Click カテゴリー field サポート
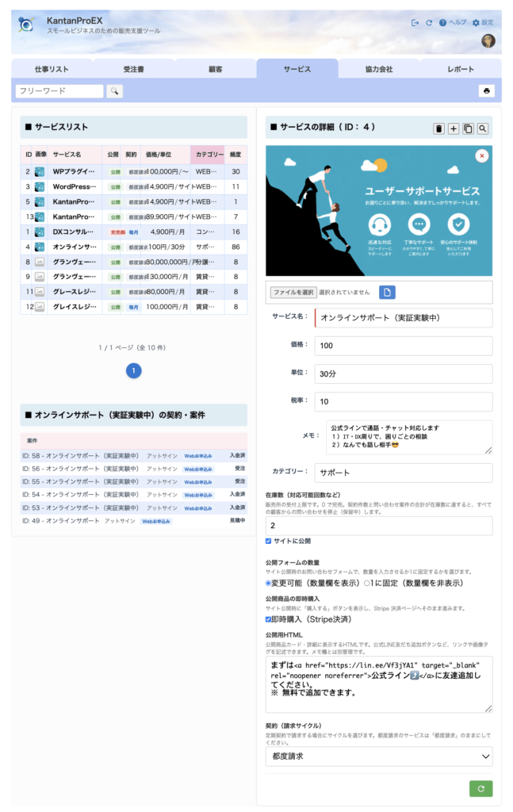This screenshot has width=513, height=812. tap(404, 473)
